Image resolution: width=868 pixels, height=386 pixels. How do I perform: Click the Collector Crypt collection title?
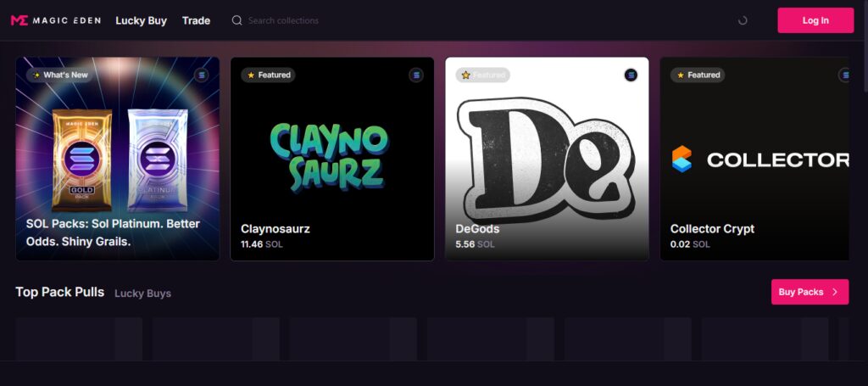(x=712, y=229)
